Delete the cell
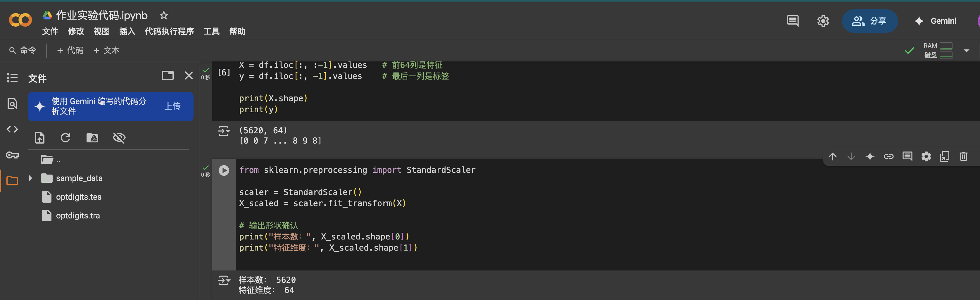 point(963,156)
